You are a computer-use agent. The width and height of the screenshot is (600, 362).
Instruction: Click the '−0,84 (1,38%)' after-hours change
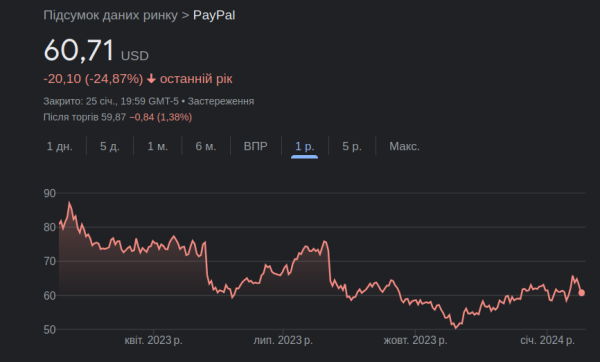[x=161, y=117]
